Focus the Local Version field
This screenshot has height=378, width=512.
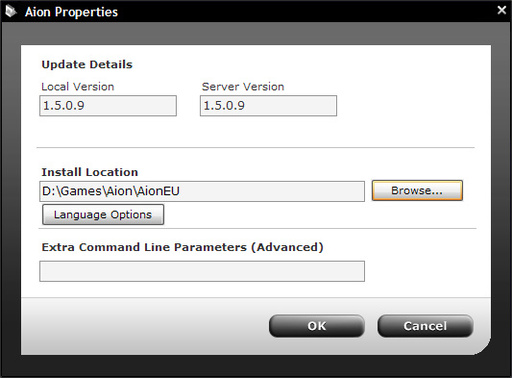click(x=108, y=106)
